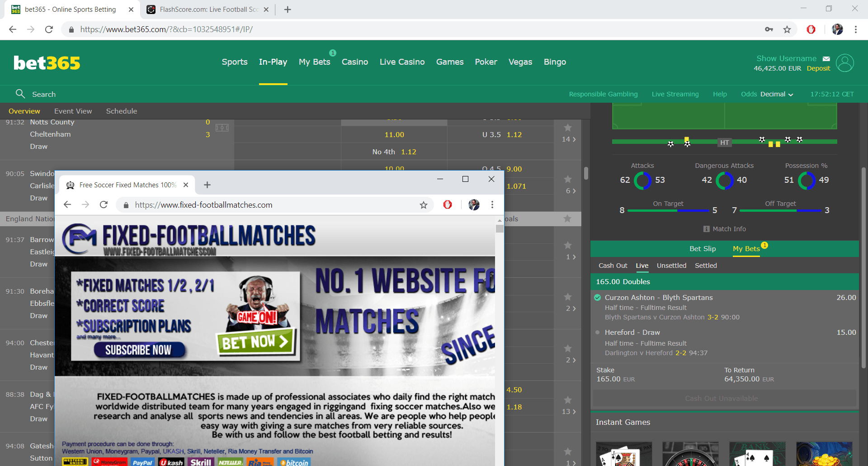868x466 pixels.
Task: Reload the bet365 page
Action: 49,29
